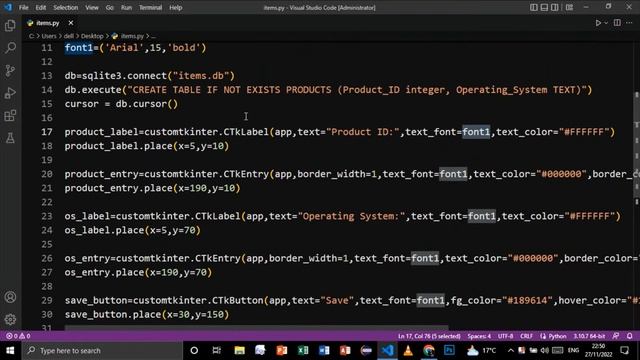The height and width of the screenshot is (360, 640).
Task: Open VLC media player from taskbar
Action: click(408, 351)
